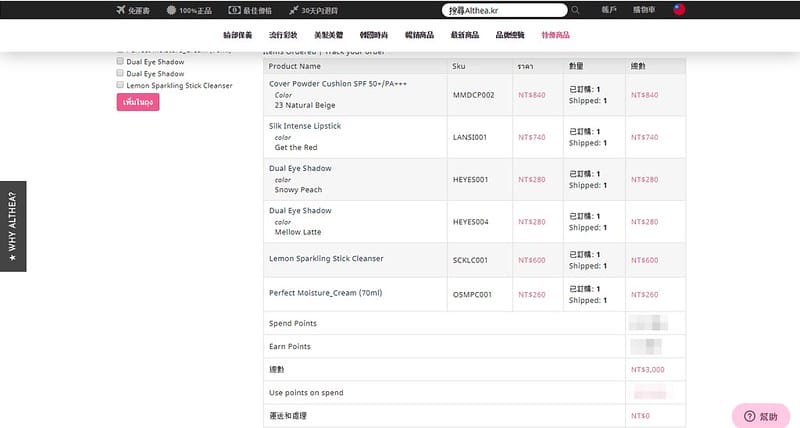Click the search magnifier icon
Viewport: 800px width, 428px height.
pyautogui.click(x=575, y=10)
